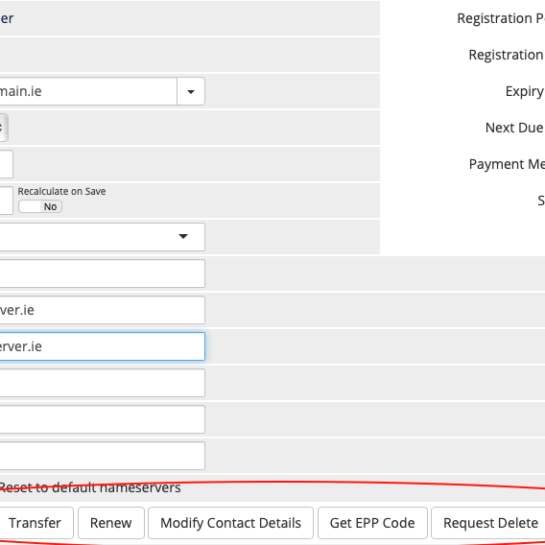
Task: Click the empty field directly beneath erver.ie field
Action: point(102,383)
